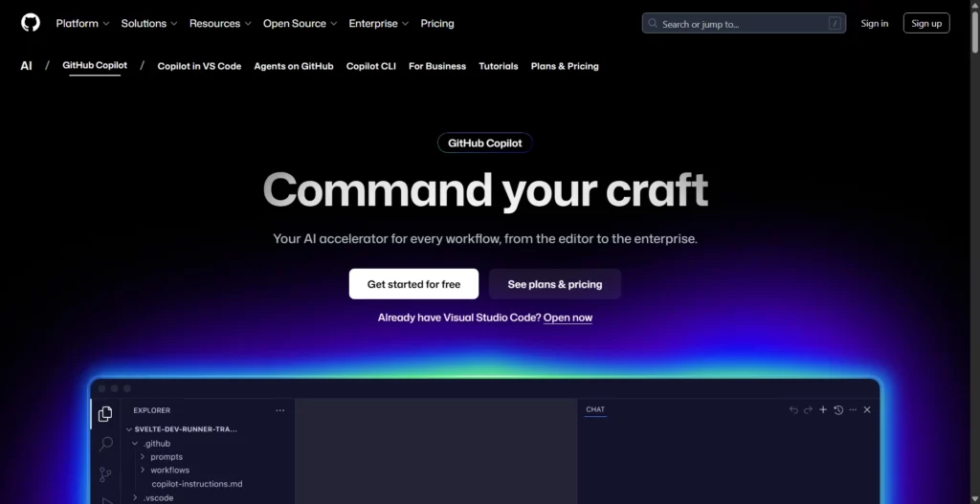Expand the prompts folder
Image resolution: width=980 pixels, height=504 pixels.
click(x=163, y=456)
